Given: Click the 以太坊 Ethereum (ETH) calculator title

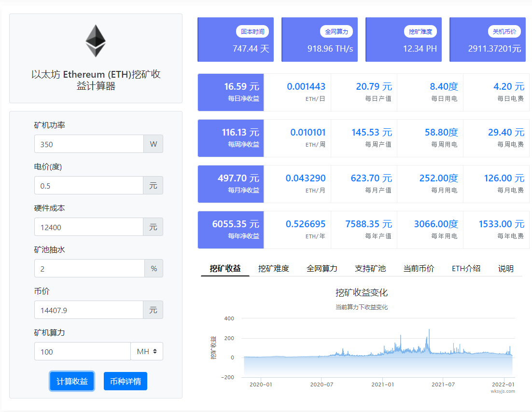Looking at the screenshot, I should 96,80.
